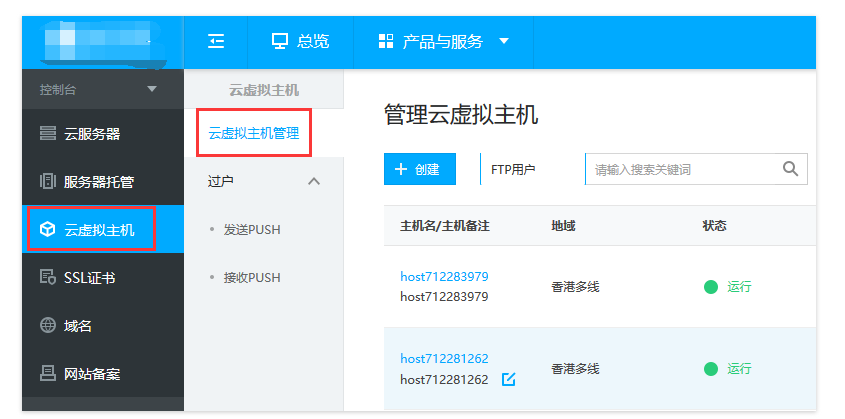Click the 状态 column header
845x419 pixels.
pos(715,226)
